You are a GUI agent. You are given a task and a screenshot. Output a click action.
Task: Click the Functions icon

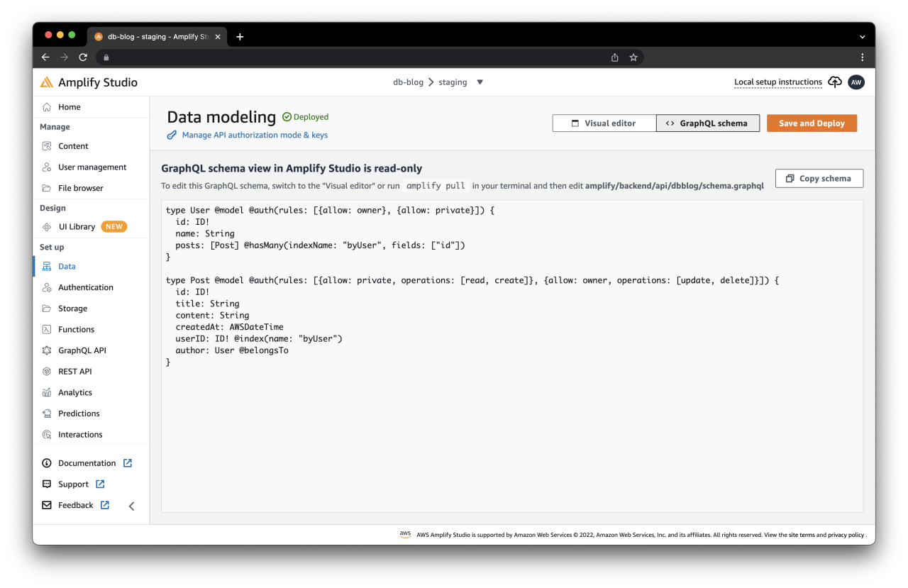[47, 329]
